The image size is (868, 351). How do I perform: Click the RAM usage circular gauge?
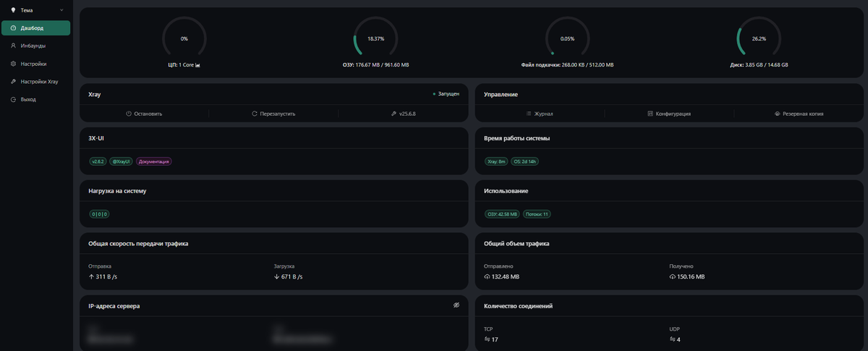click(375, 38)
